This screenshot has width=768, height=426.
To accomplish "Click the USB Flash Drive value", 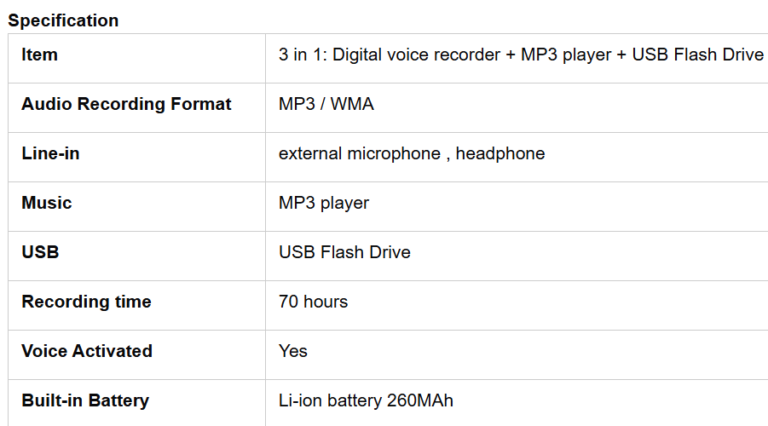I will coord(344,252).
